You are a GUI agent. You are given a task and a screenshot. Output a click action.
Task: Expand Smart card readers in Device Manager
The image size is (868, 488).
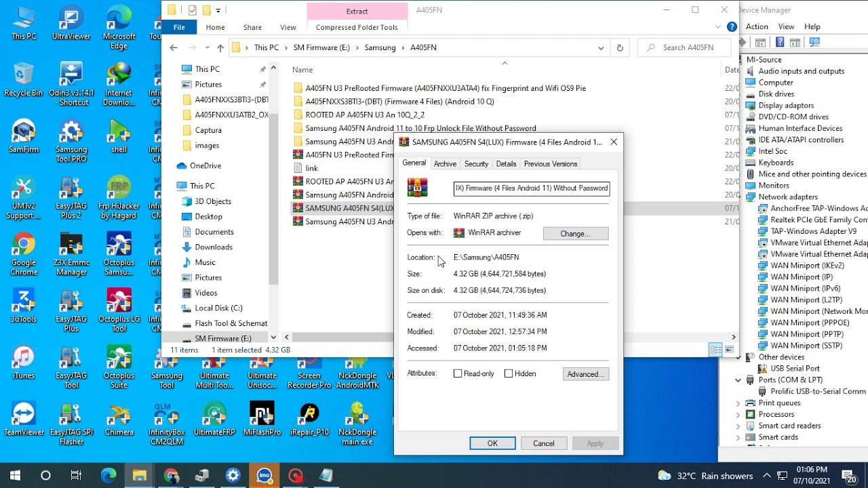coord(738,426)
